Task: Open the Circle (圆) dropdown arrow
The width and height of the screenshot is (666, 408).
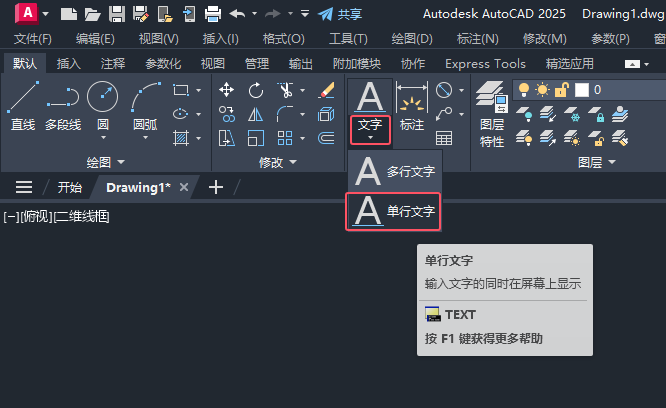Action: [103, 138]
